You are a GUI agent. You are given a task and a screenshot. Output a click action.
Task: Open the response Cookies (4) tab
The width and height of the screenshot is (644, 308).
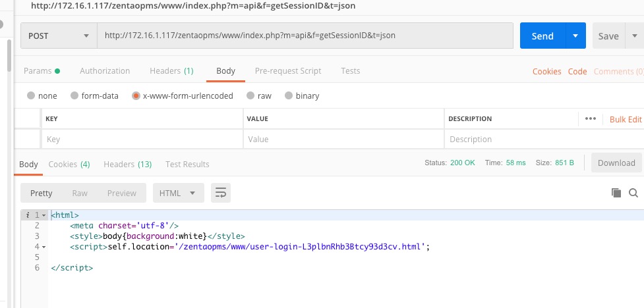69,164
